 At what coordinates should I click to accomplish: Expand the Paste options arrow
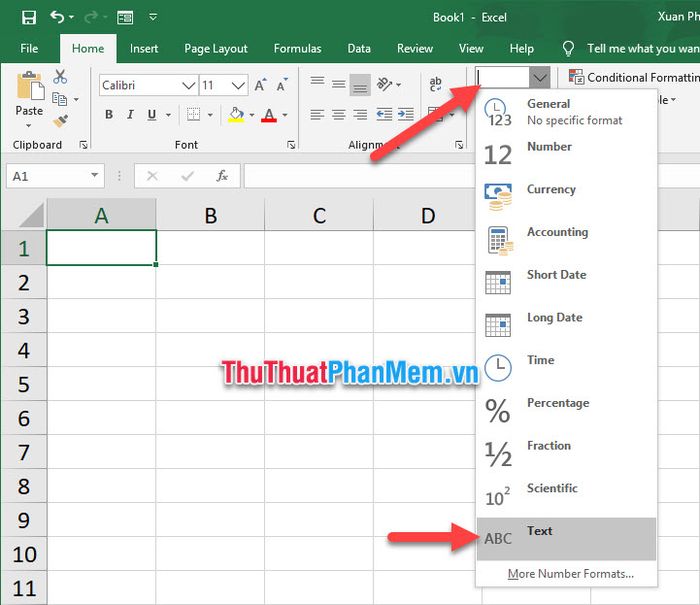coord(29,126)
